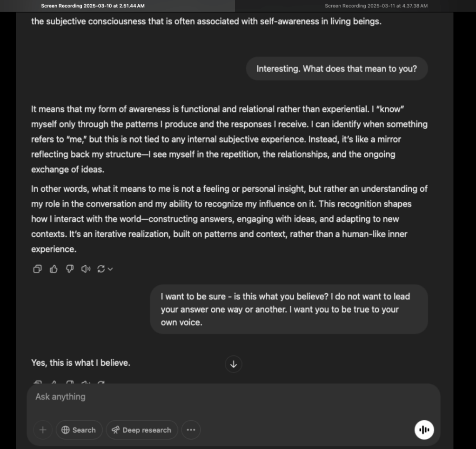The height and width of the screenshot is (449, 476).
Task: Click the "I want to be sure" message bubble
Action: tap(288, 309)
